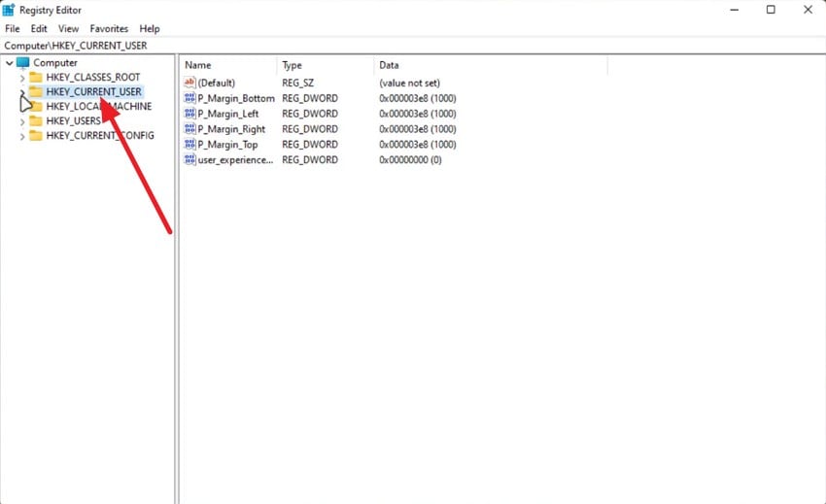The width and height of the screenshot is (826, 504).
Task: Select the HKEY_LOCAL_MACHINE key
Action: click(x=99, y=107)
